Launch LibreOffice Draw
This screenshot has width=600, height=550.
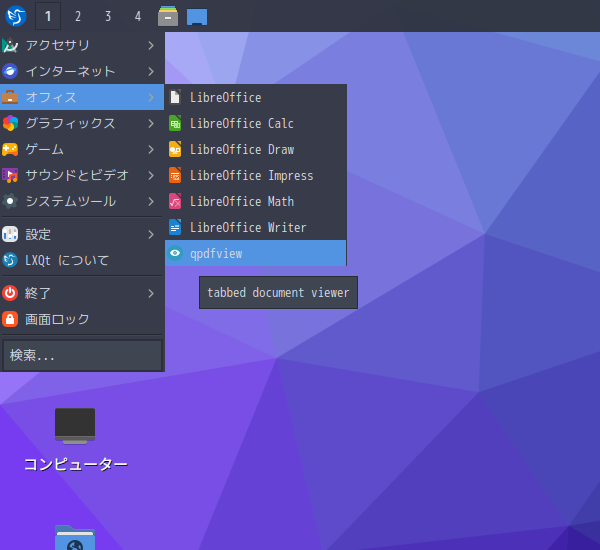(256, 149)
